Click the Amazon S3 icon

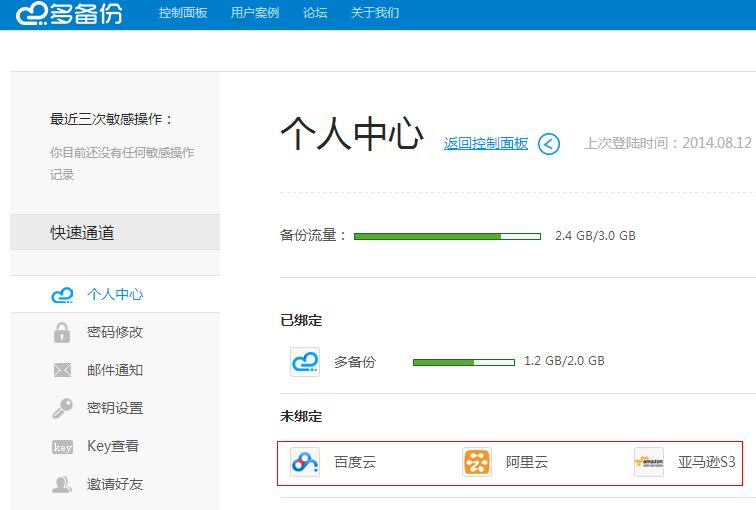[649, 462]
